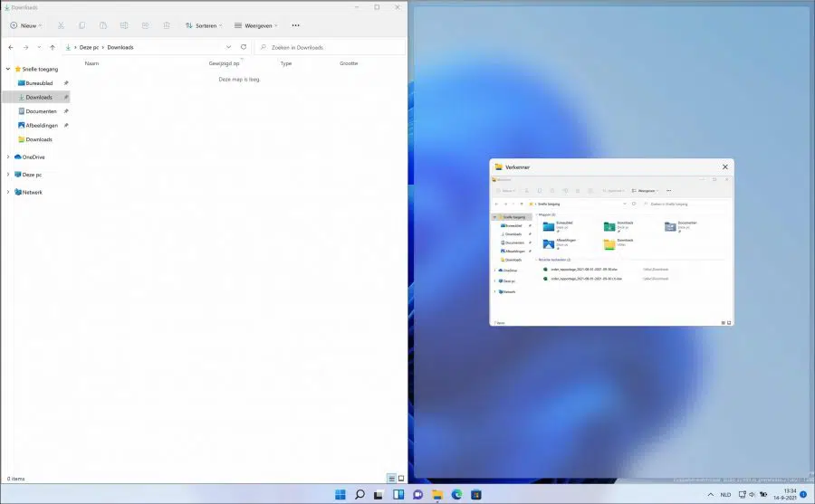Open Microsoft Store from taskbar
This screenshot has height=504, width=815.
click(476, 494)
